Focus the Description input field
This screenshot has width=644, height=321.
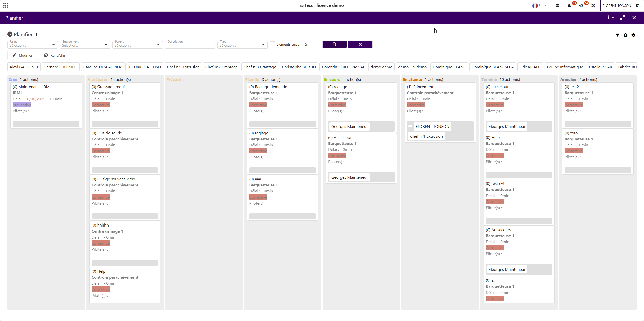(190, 45)
